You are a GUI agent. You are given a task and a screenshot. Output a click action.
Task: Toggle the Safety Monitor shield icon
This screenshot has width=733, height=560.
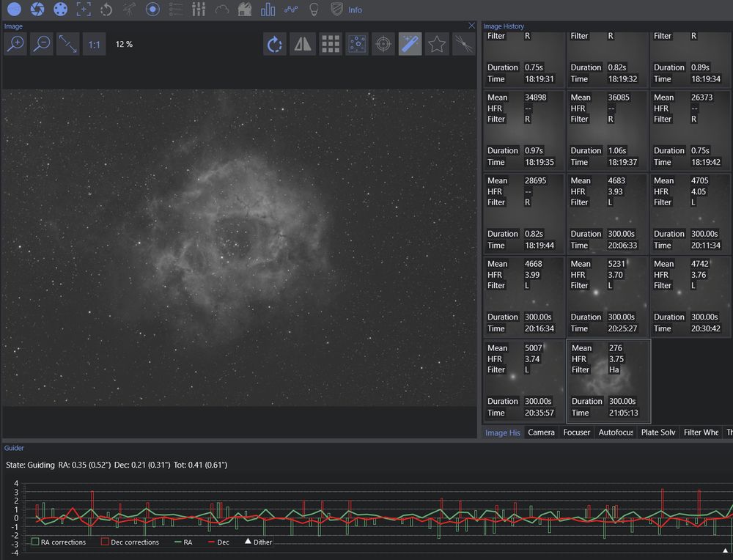point(336,9)
